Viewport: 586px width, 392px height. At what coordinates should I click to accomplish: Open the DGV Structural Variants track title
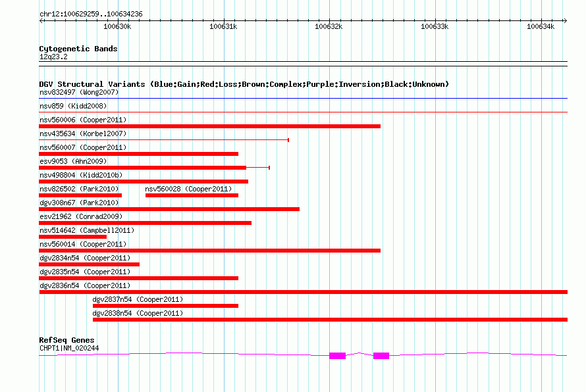tap(244, 84)
